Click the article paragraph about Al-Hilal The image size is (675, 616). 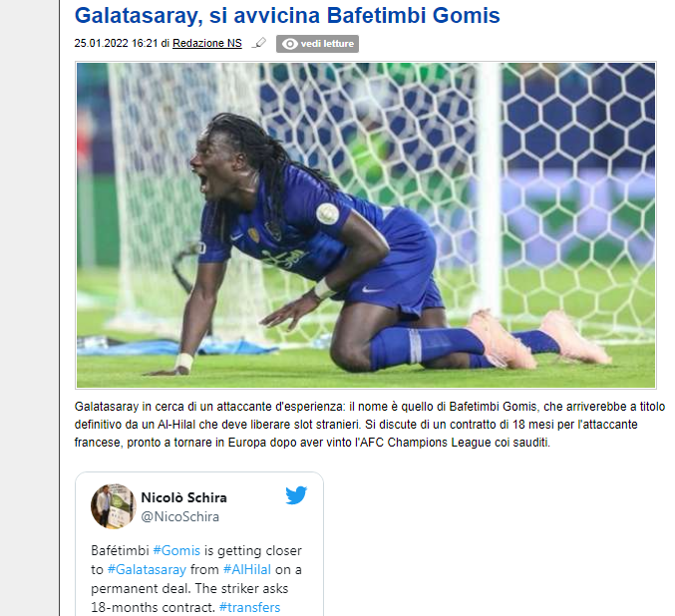(x=370, y=425)
